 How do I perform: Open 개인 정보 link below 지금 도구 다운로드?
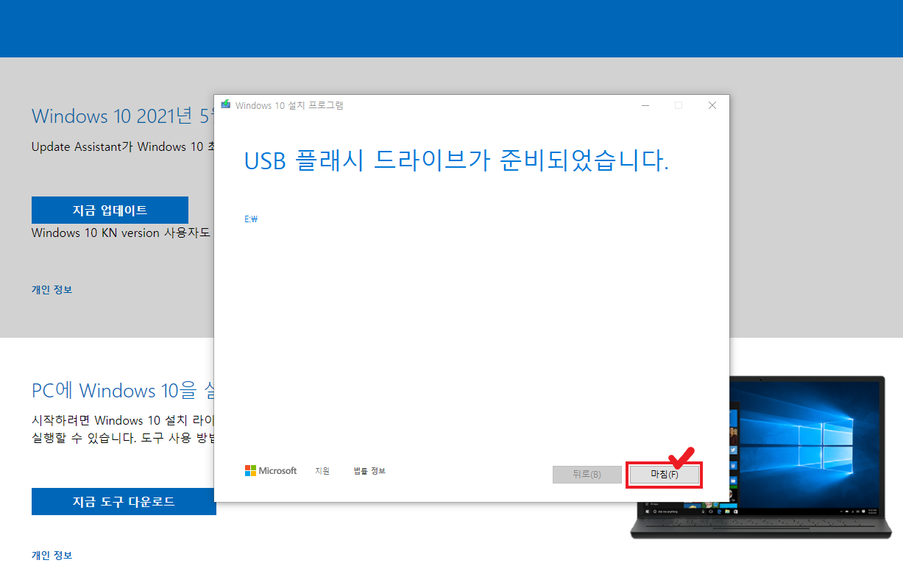tap(52, 555)
